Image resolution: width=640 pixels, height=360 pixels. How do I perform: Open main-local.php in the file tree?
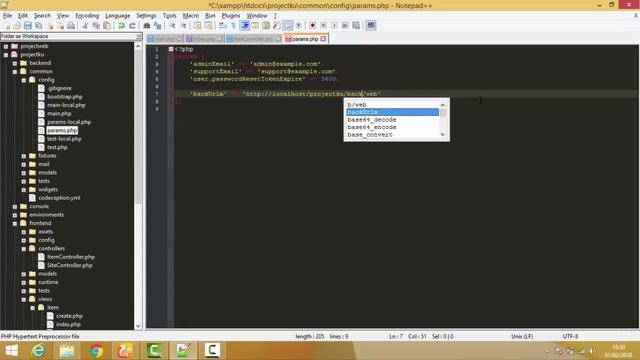click(x=66, y=105)
